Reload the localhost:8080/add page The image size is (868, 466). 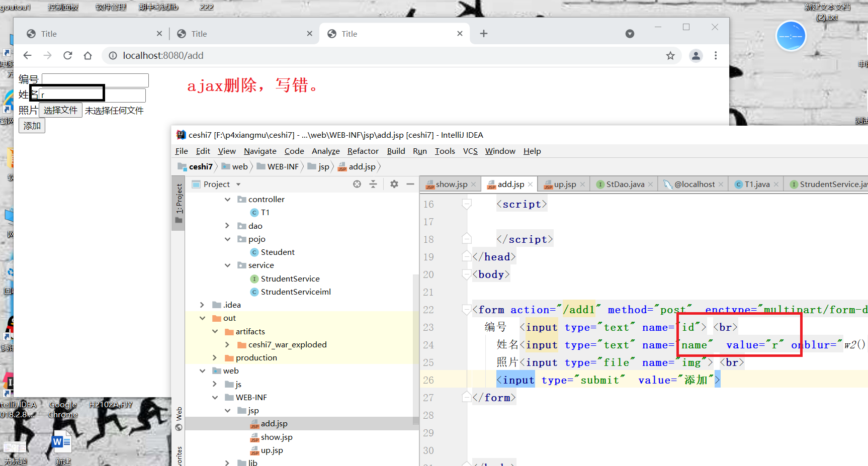[x=68, y=55]
